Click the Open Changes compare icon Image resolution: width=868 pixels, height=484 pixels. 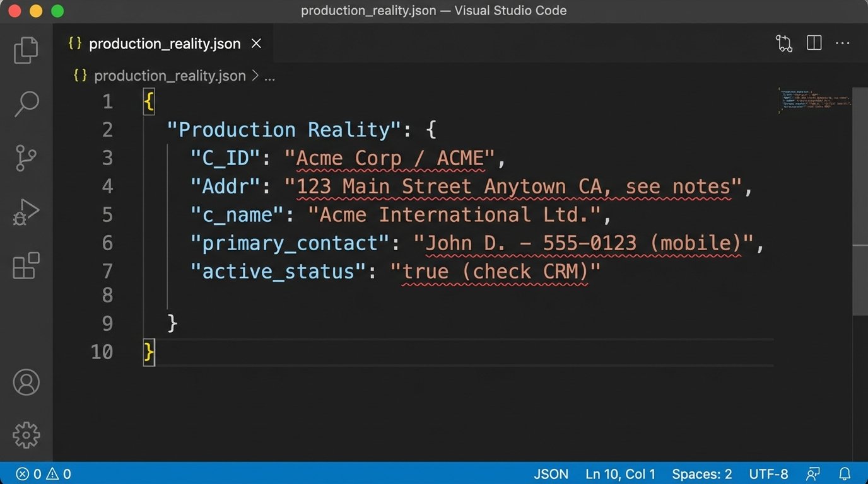[x=783, y=43]
